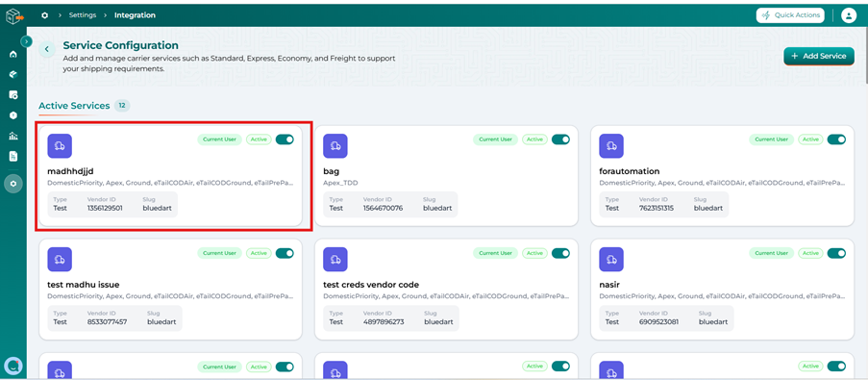
Task: Click the document icon in sidebar
Action: [x=13, y=156]
